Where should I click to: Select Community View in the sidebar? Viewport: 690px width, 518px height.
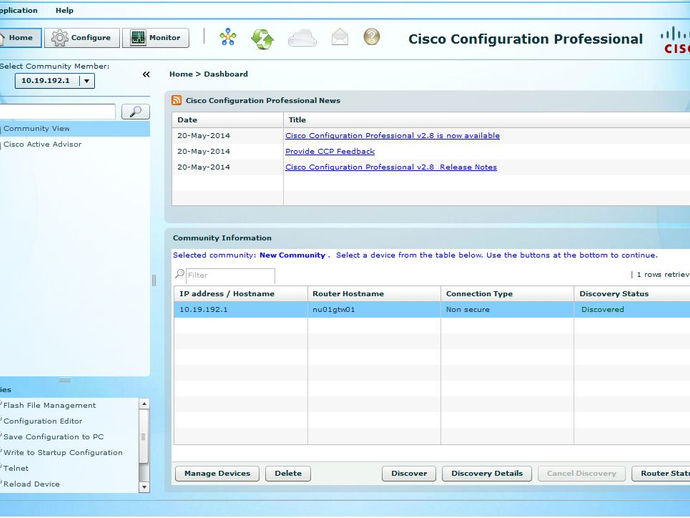75,129
